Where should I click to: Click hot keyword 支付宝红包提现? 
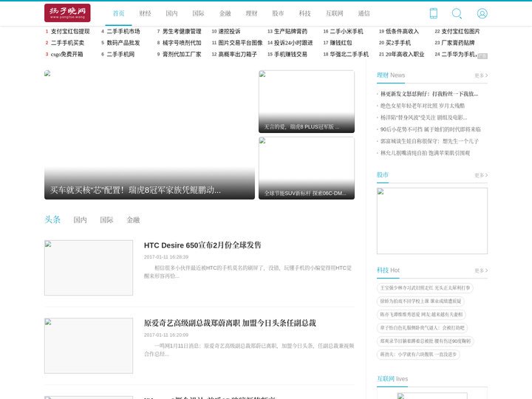(x=70, y=31)
